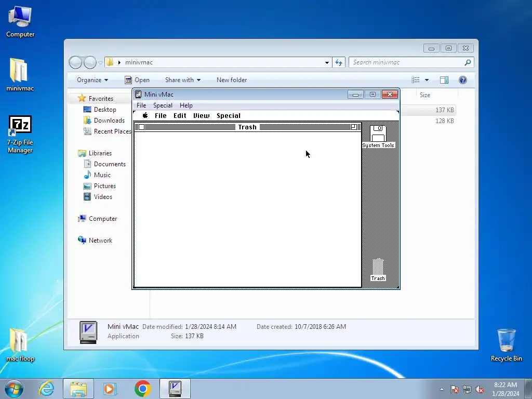Click the network tray icon

(467, 389)
